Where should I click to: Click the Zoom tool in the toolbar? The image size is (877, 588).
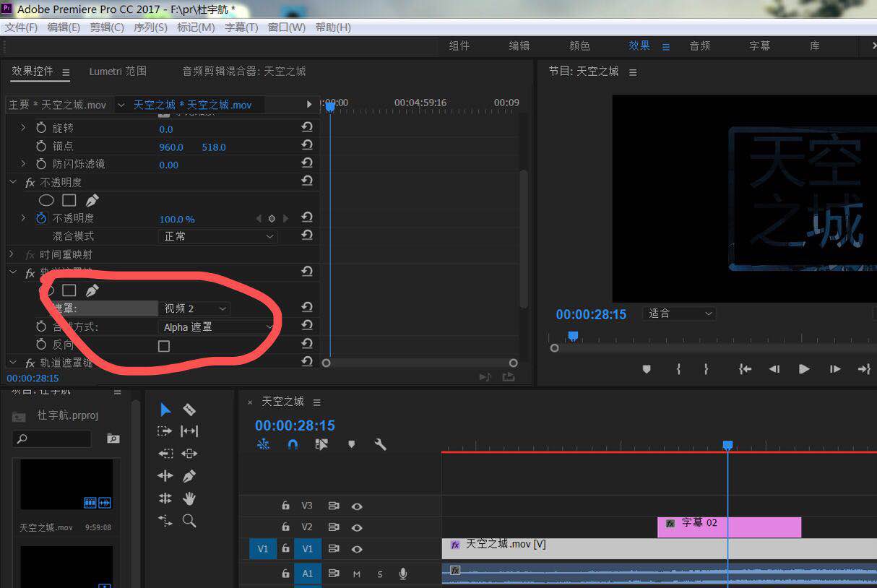(189, 521)
